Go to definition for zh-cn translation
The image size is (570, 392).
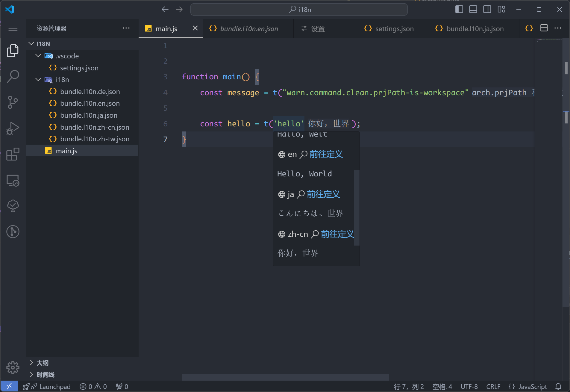click(337, 234)
